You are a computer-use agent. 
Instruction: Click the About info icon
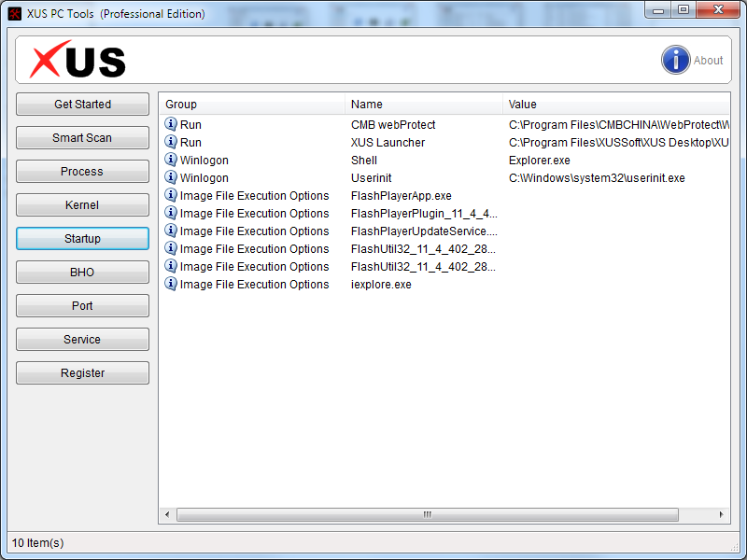point(676,60)
